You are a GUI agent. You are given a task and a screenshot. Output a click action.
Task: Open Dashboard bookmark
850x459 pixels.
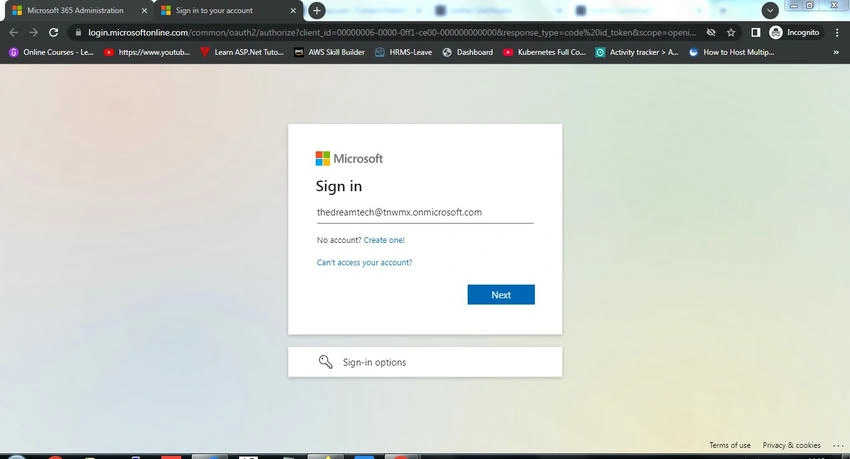point(468,52)
